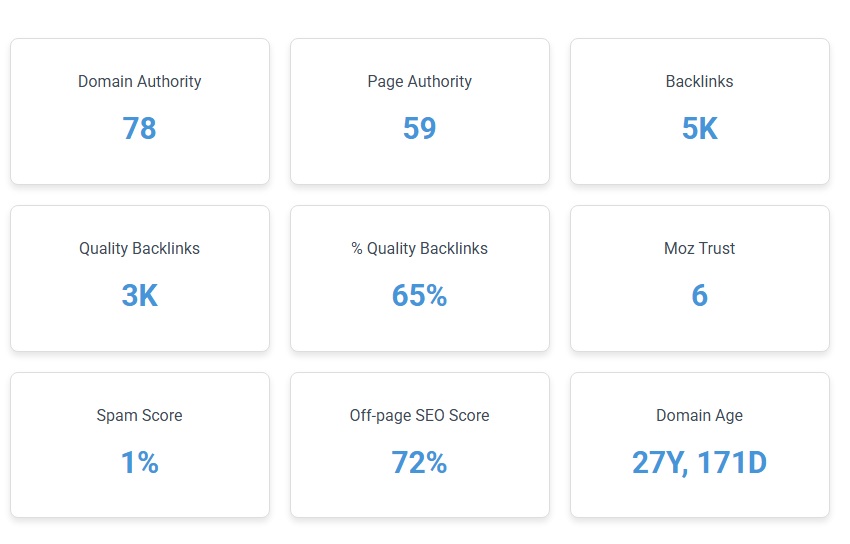The image size is (850, 544).
Task: Select the 27Y, 171D value
Action: (x=700, y=463)
